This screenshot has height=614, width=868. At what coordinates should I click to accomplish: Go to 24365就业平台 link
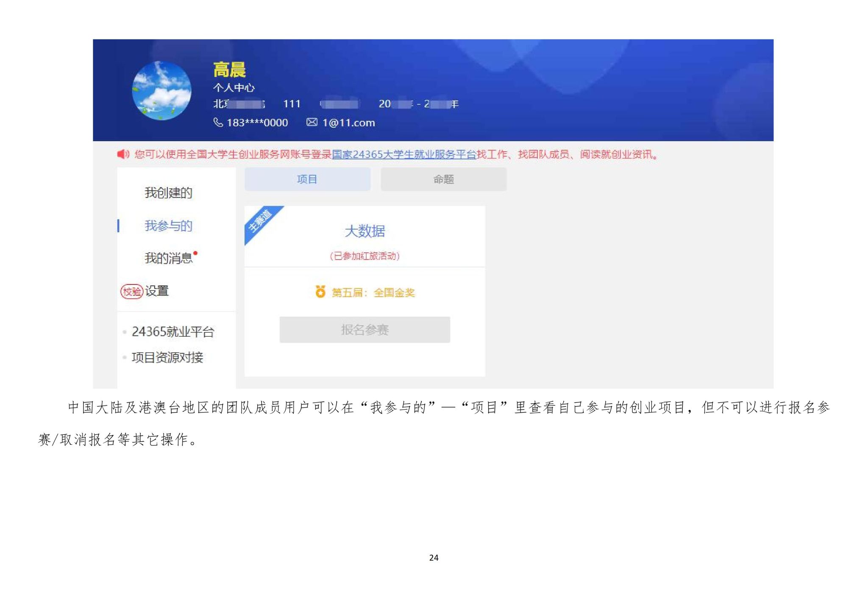(x=173, y=332)
